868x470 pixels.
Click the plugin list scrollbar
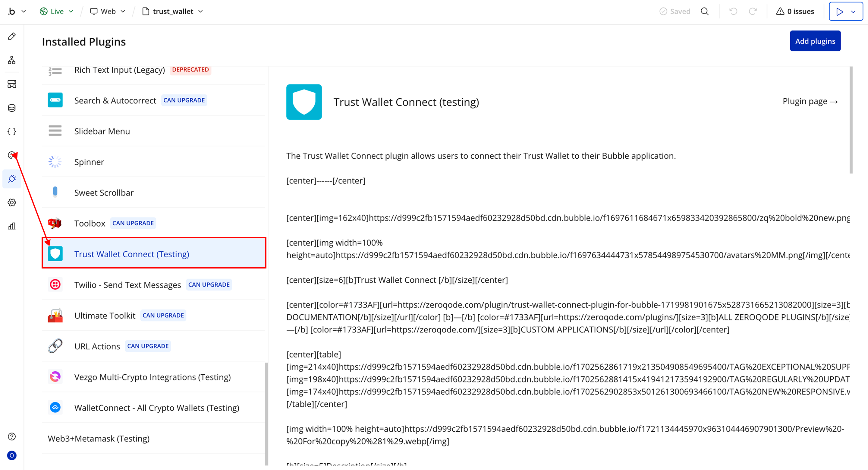pyautogui.click(x=266, y=413)
